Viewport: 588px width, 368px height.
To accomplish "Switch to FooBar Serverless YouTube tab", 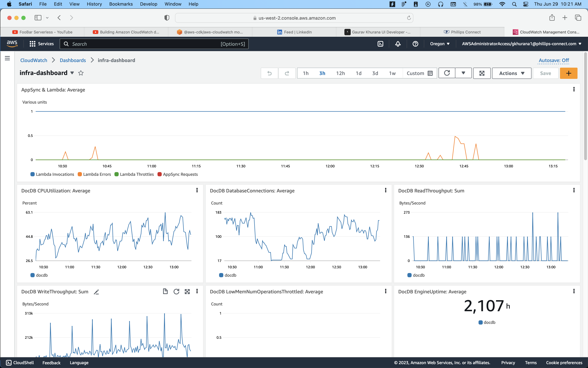I will 42,32.
